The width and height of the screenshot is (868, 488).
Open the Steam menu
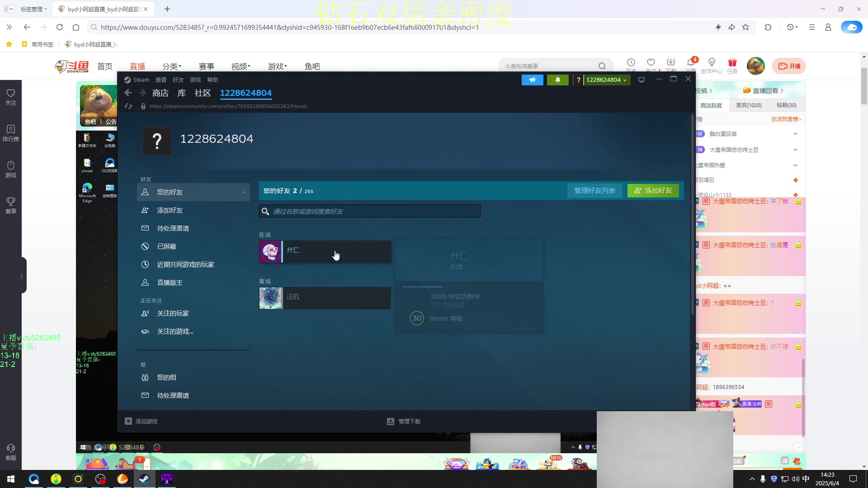[137, 80]
